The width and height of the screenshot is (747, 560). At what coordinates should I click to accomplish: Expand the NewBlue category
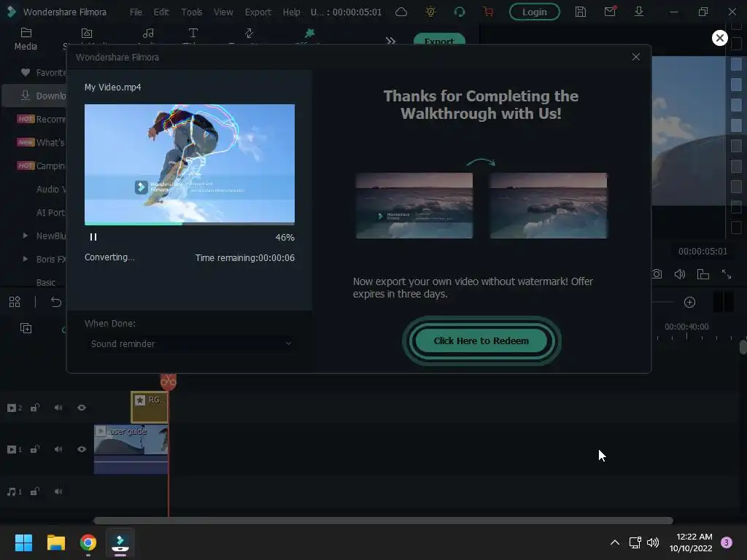26,236
